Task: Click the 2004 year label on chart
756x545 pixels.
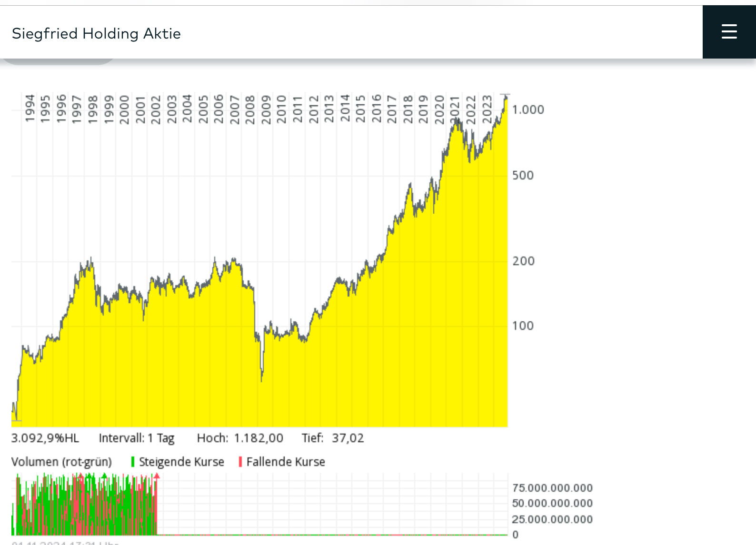Action: pyautogui.click(x=187, y=109)
